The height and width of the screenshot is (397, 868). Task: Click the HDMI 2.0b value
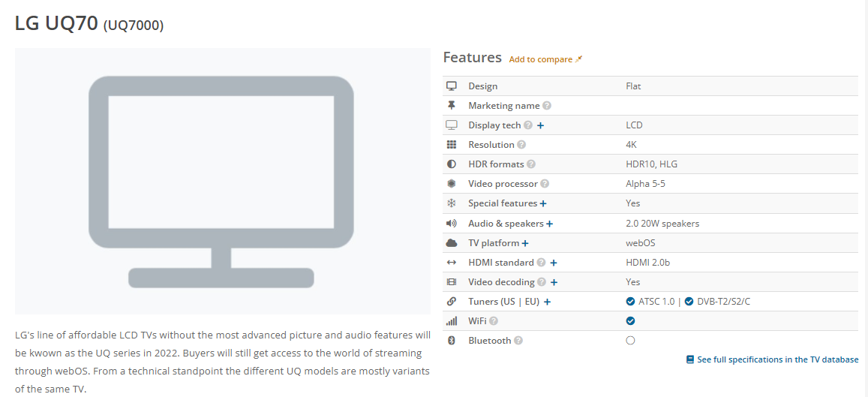click(x=647, y=263)
